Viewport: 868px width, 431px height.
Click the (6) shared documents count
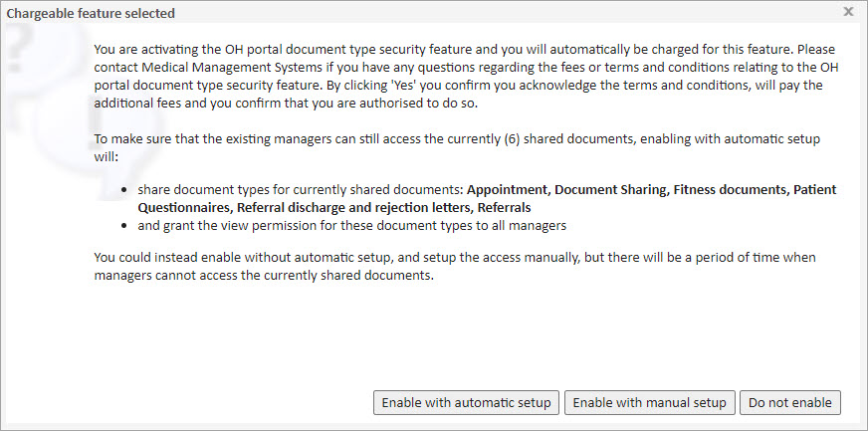click(571, 139)
